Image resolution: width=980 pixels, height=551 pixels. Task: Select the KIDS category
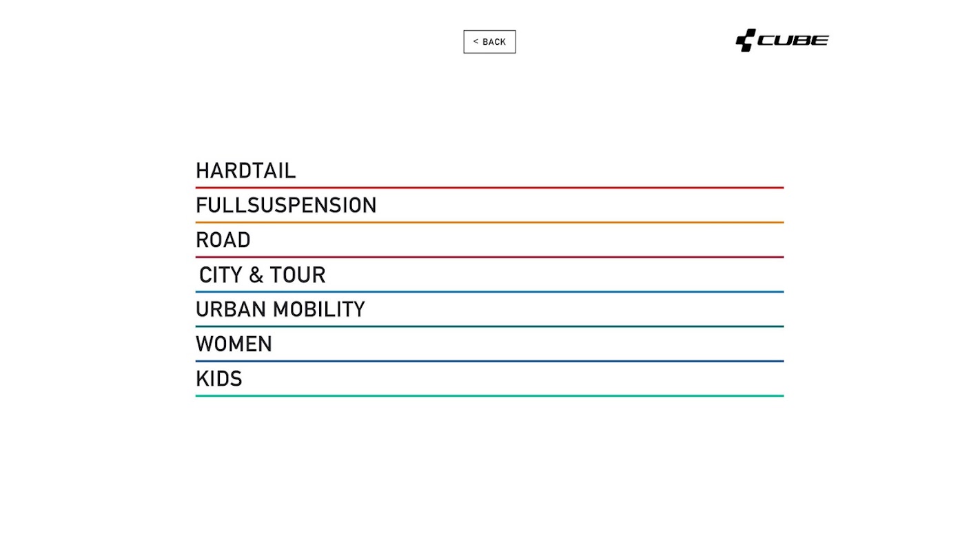(x=219, y=379)
